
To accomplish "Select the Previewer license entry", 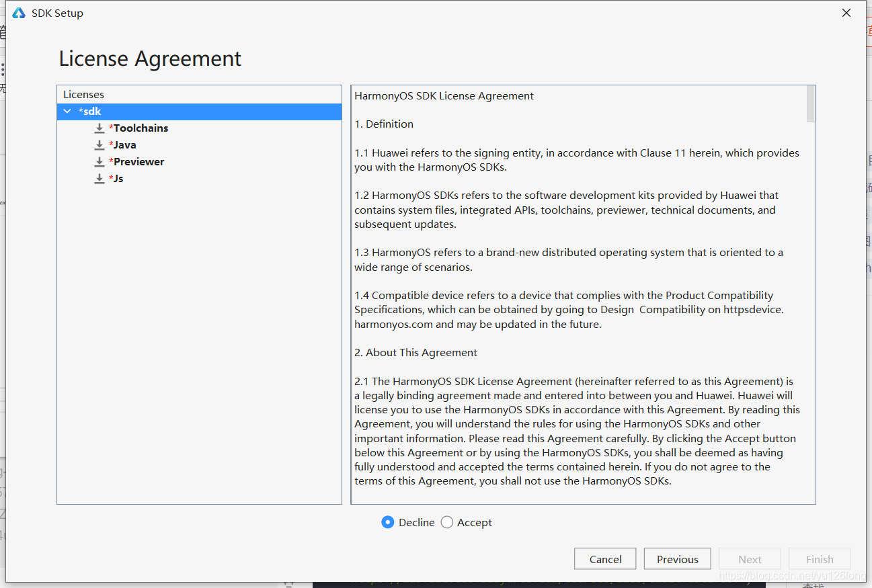I will tap(136, 161).
